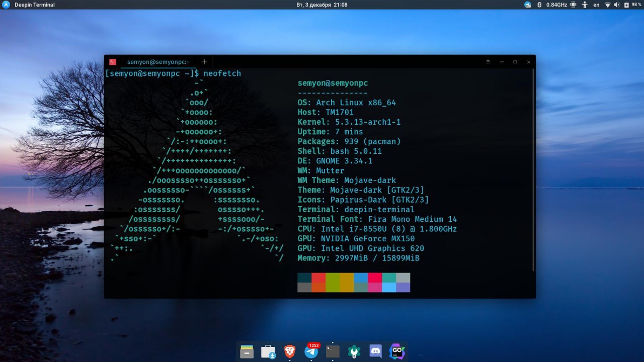644x362 pixels.
Task: Open the accessibility menu icon
Action: coord(585,5)
